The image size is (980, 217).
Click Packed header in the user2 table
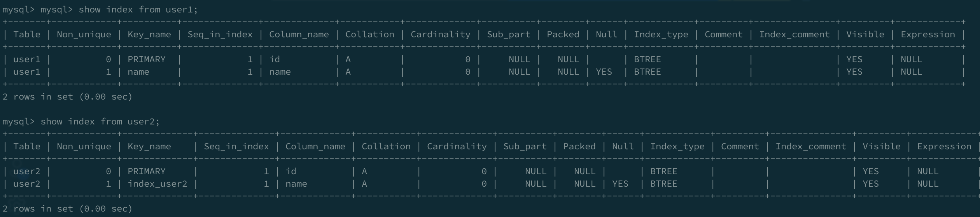tap(579, 146)
